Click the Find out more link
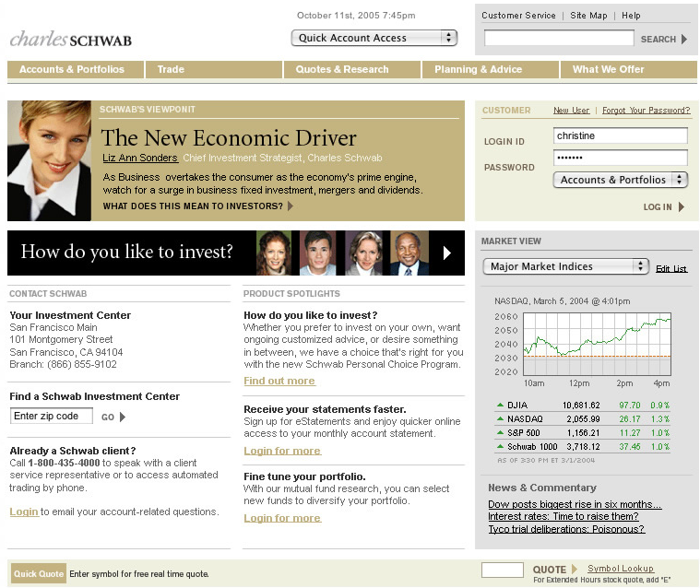 [x=279, y=381]
